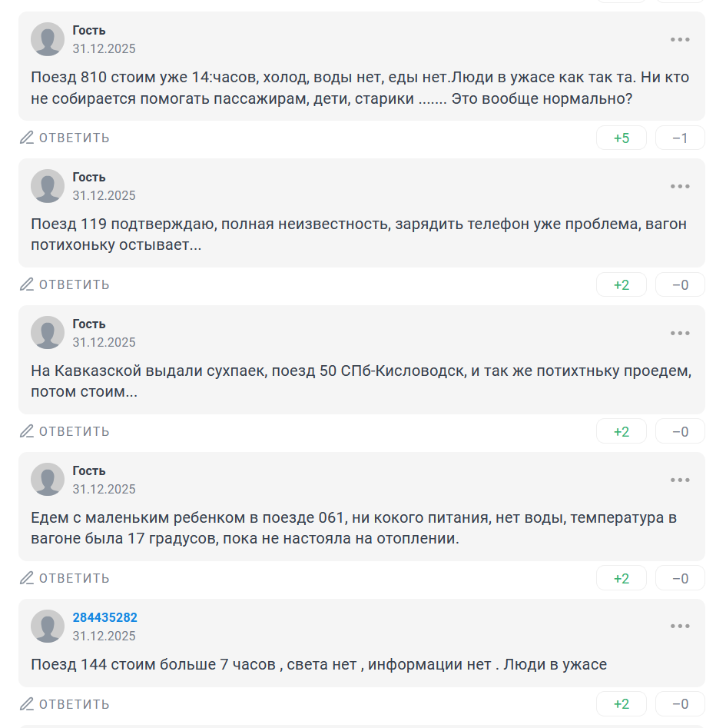Screen dimensions: 726x728
Task: Click Гость name on train 810 comment
Action: click(89, 31)
